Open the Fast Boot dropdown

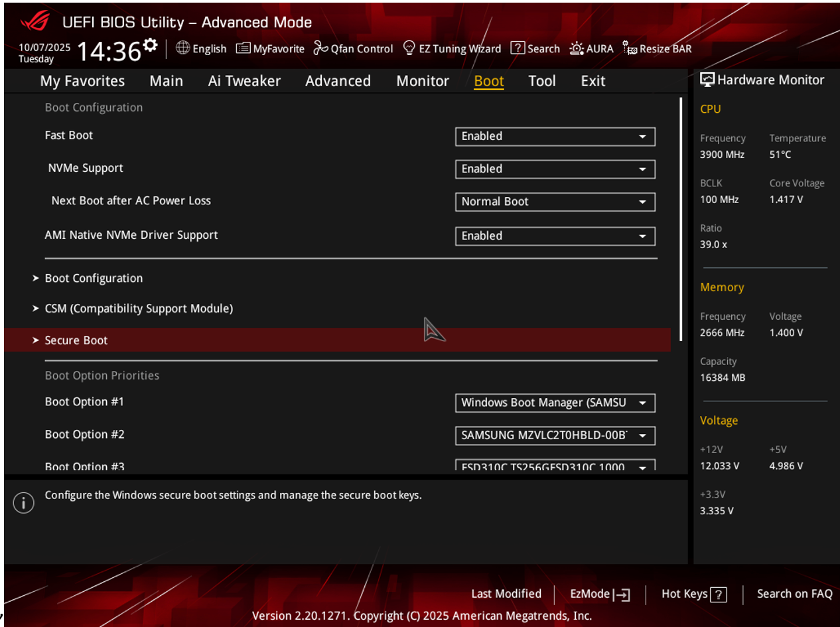click(555, 137)
